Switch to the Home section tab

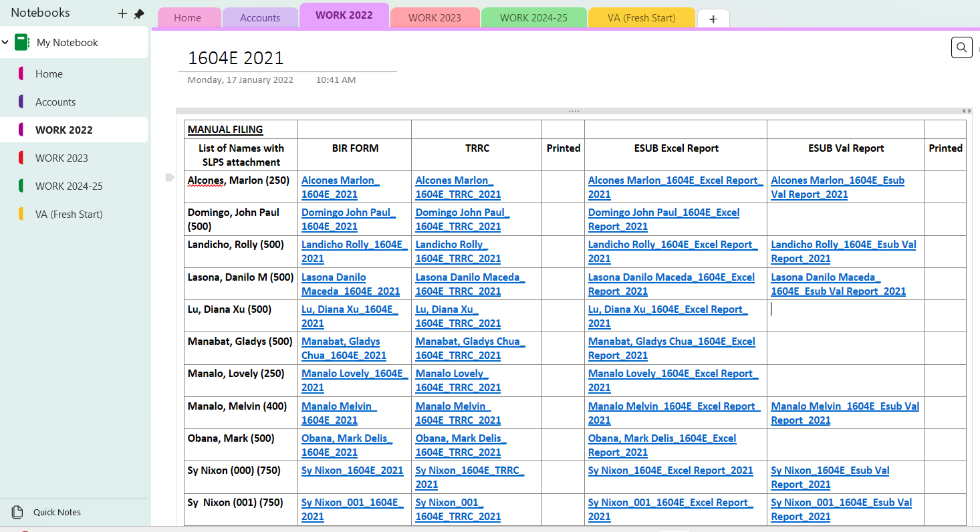coord(187,18)
